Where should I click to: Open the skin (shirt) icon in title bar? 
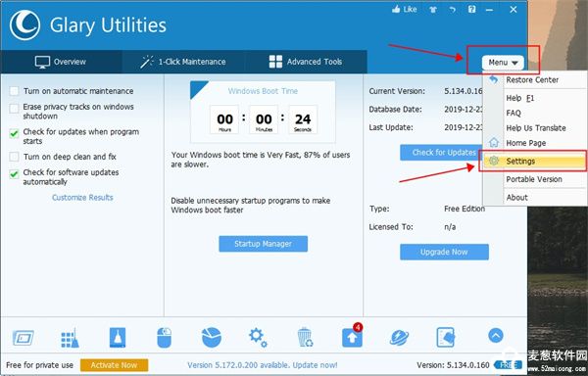pos(433,10)
